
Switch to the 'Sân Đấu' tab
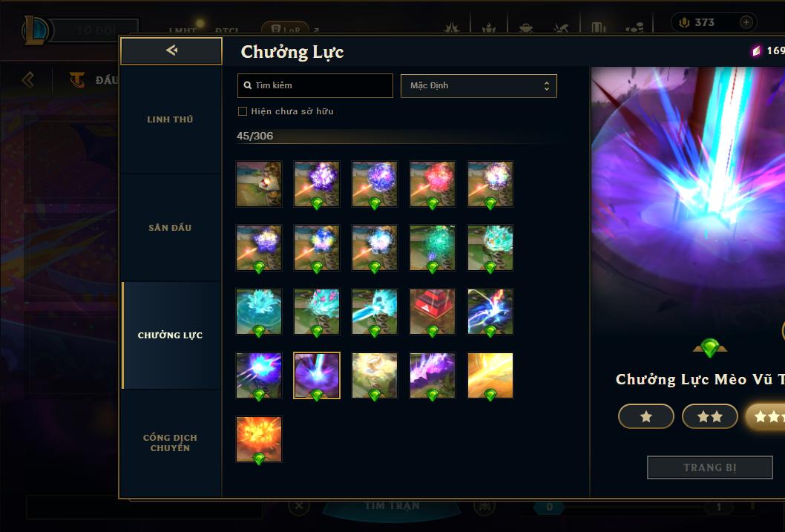170,228
